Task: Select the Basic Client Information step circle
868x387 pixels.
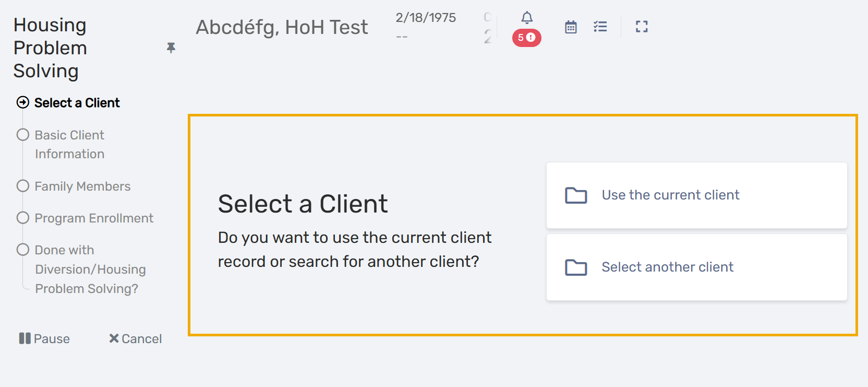Action: tap(23, 135)
